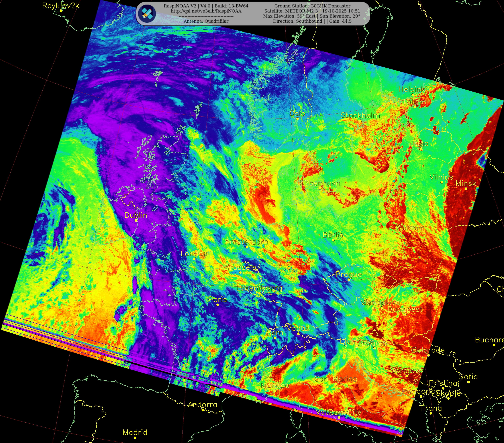Click the Minsk city label
Screen dimensions: 504x443
tap(466, 183)
